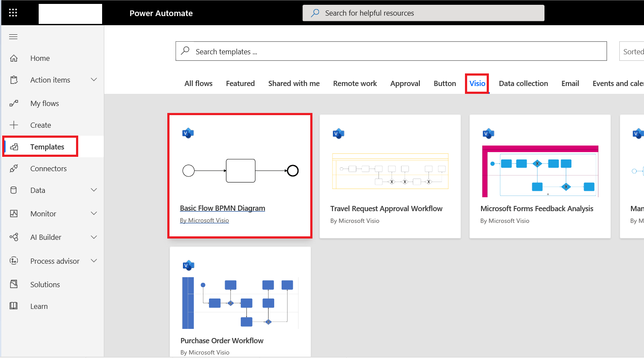Expand the AI Builder chevron
644x358 pixels.
pos(94,237)
